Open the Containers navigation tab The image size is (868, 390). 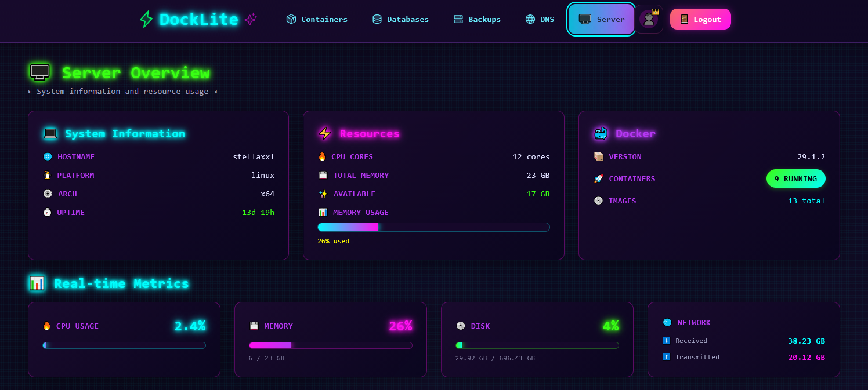click(x=317, y=19)
